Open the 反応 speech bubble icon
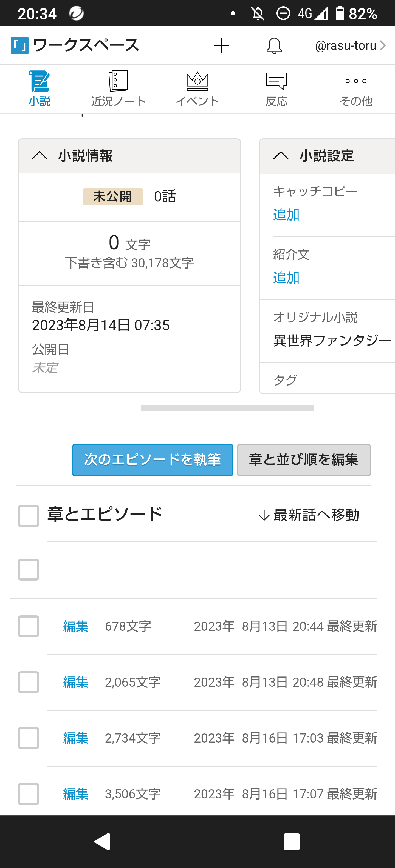 (x=276, y=81)
